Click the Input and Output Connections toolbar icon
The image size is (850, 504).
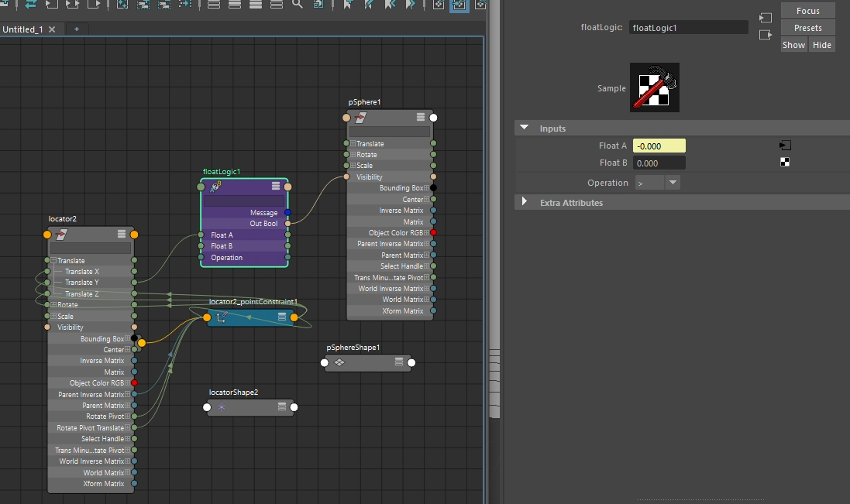pos(73,5)
